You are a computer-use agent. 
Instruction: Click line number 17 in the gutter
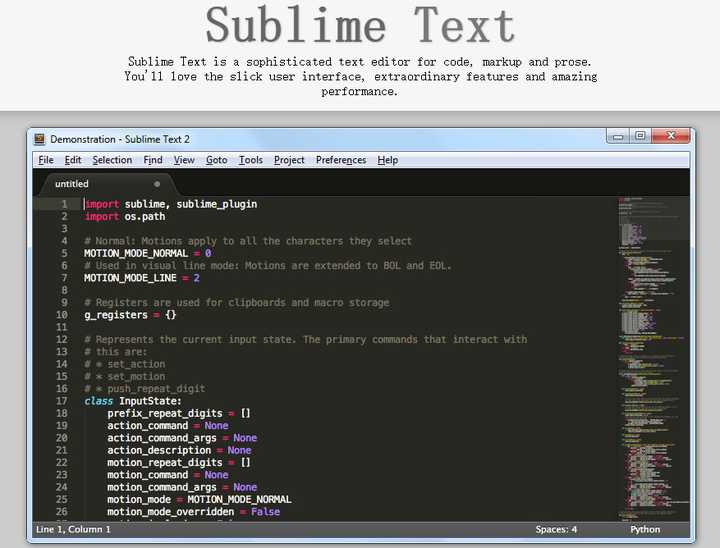click(62, 401)
